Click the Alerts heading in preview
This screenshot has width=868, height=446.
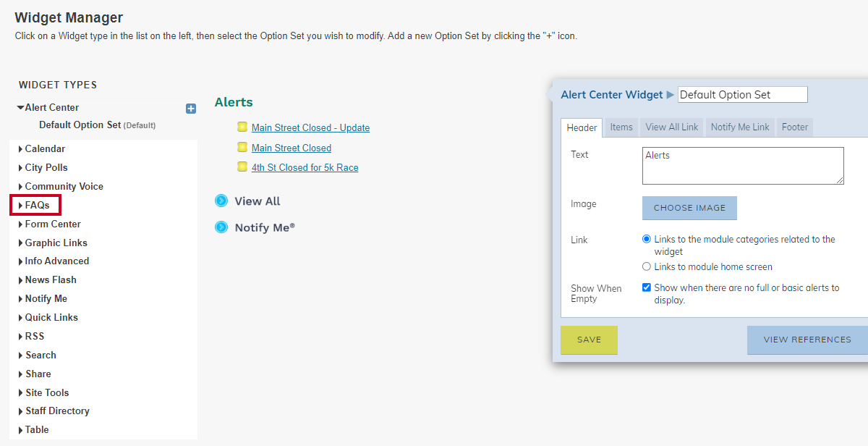click(x=234, y=102)
